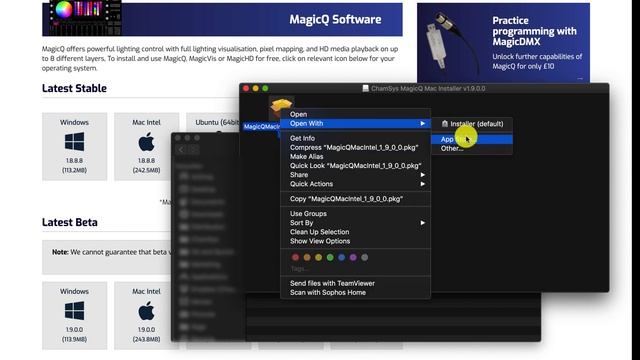Click Tags… in the context menu
The width and height of the screenshot is (640, 360).
tap(299, 268)
